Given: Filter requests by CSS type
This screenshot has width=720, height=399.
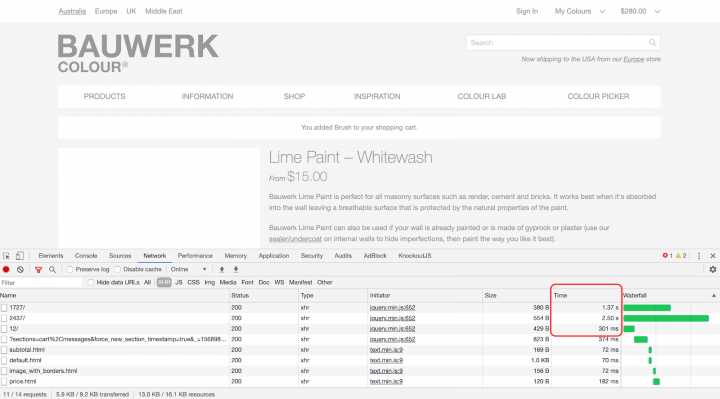Looking at the screenshot, I should [x=193, y=282].
